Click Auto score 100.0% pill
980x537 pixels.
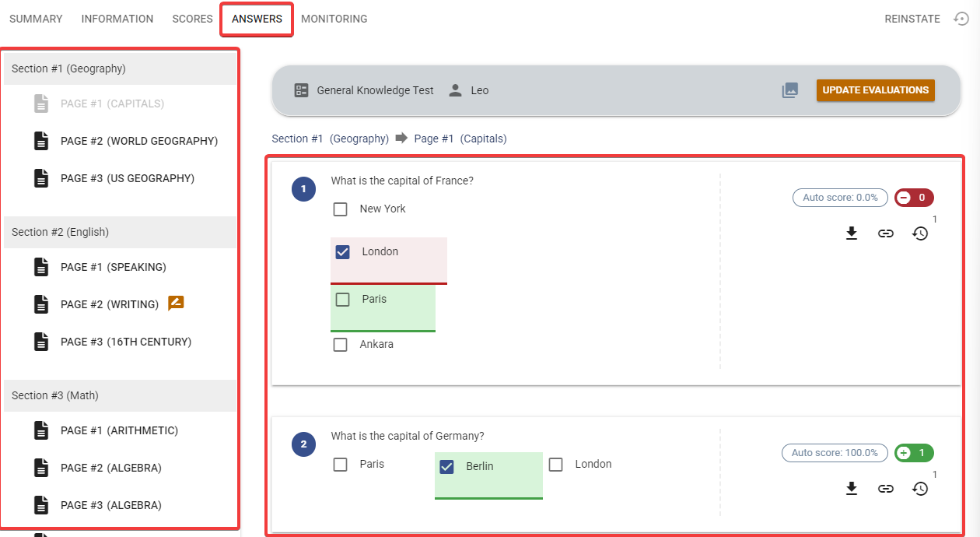coord(835,453)
